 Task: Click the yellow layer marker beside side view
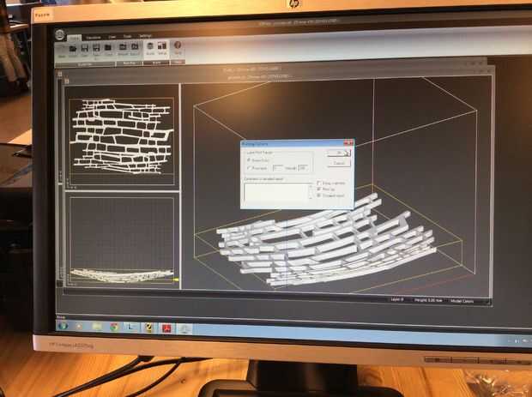(176, 280)
